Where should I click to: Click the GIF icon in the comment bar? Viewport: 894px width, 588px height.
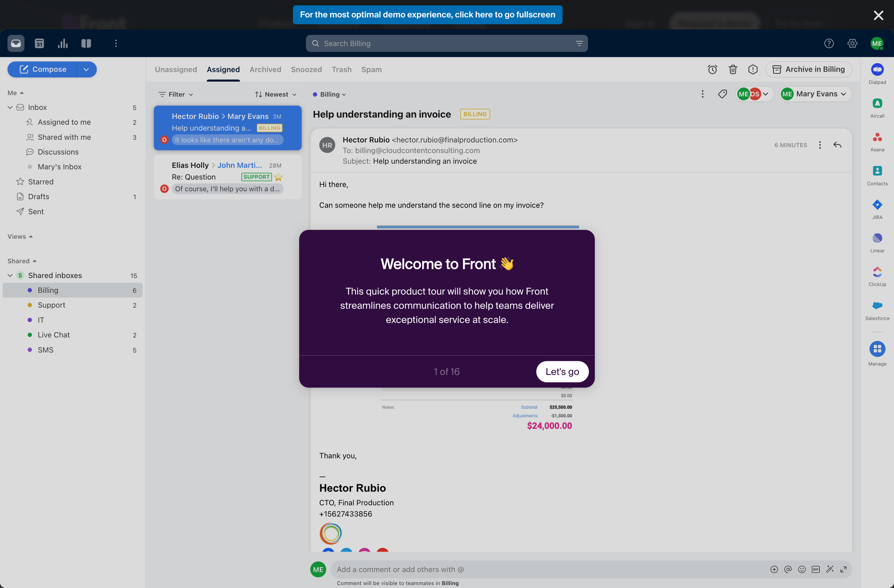click(815, 569)
